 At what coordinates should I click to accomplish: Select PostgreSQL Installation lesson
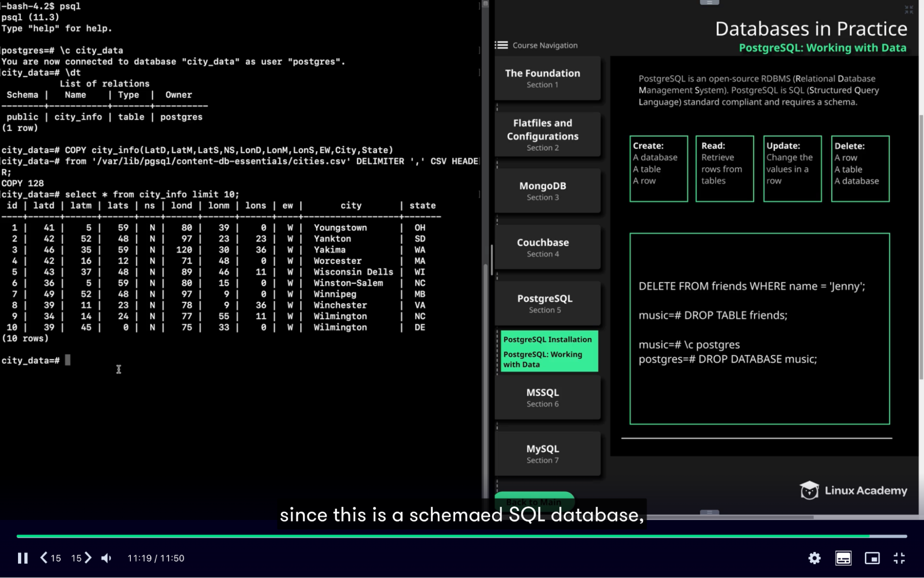(x=547, y=339)
